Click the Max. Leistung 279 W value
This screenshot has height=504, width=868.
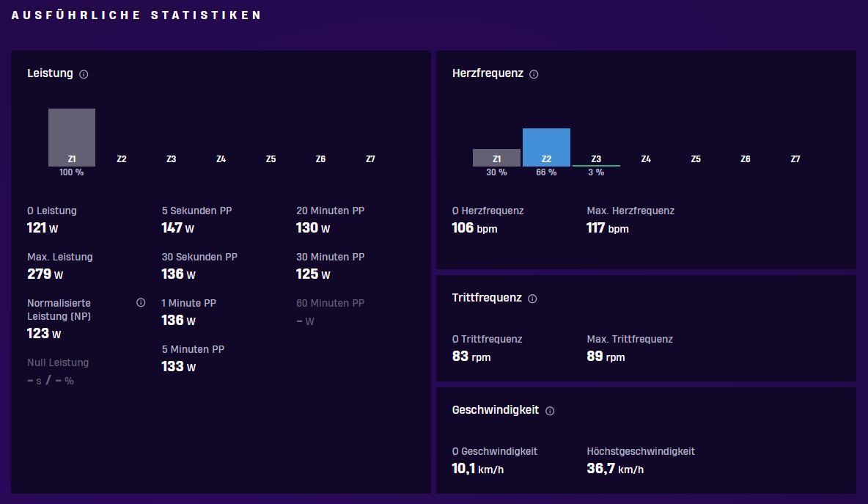coord(45,274)
